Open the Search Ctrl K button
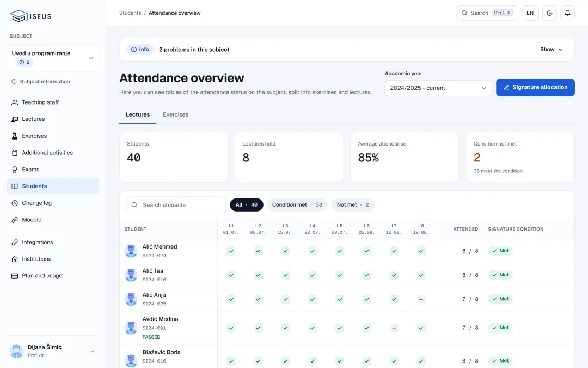588x368 pixels. (487, 13)
